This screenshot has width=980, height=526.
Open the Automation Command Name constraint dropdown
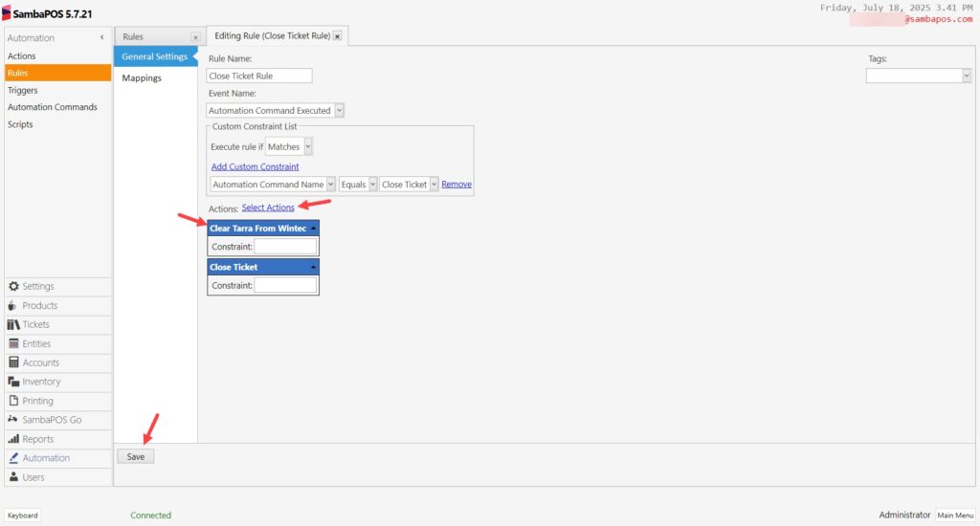pos(330,185)
